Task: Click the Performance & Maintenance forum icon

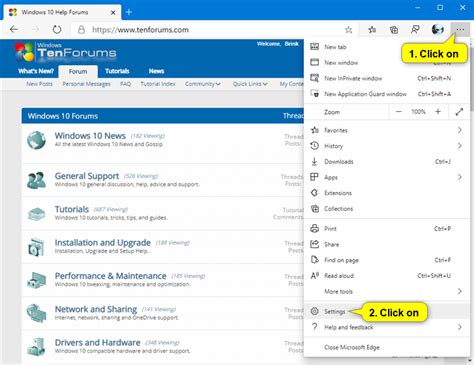Action: pyautogui.click(x=36, y=280)
